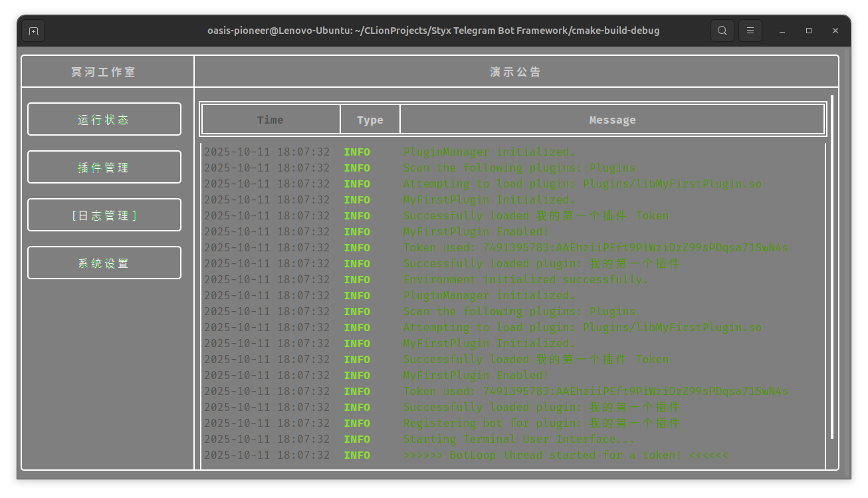Image resolution: width=868 pixels, height=498 pixels.
Task: Minimize the terminal window
Action: click(782, 31)
